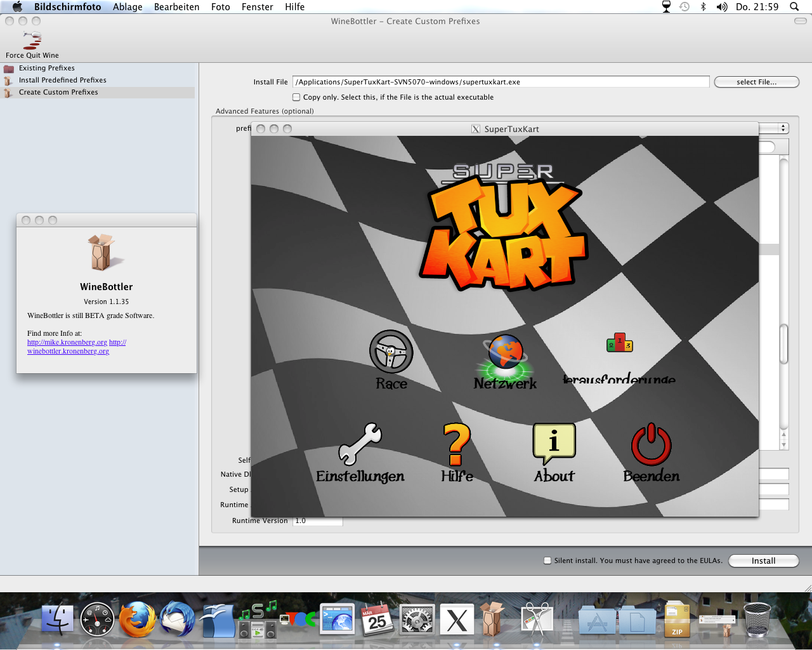
Task: Click the Race steering wheel icon
Action: tap(391, 351)
